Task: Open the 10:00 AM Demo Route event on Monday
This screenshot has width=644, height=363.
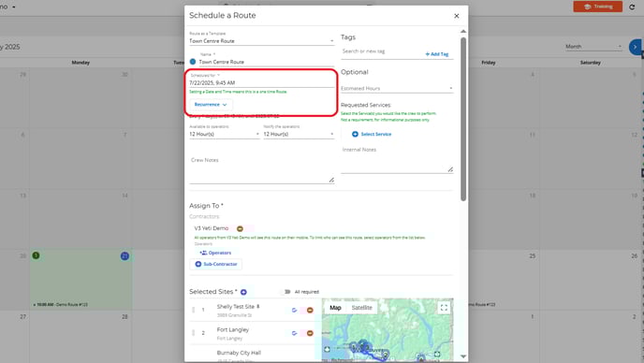Action: tap(61, 305)
